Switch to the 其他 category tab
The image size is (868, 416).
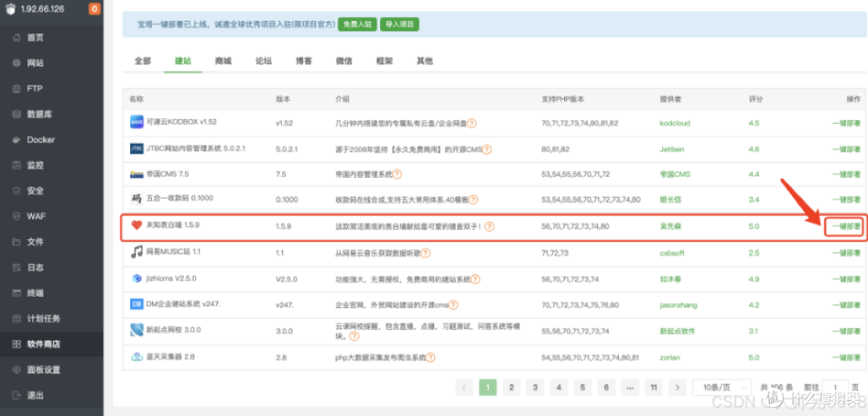424,61
